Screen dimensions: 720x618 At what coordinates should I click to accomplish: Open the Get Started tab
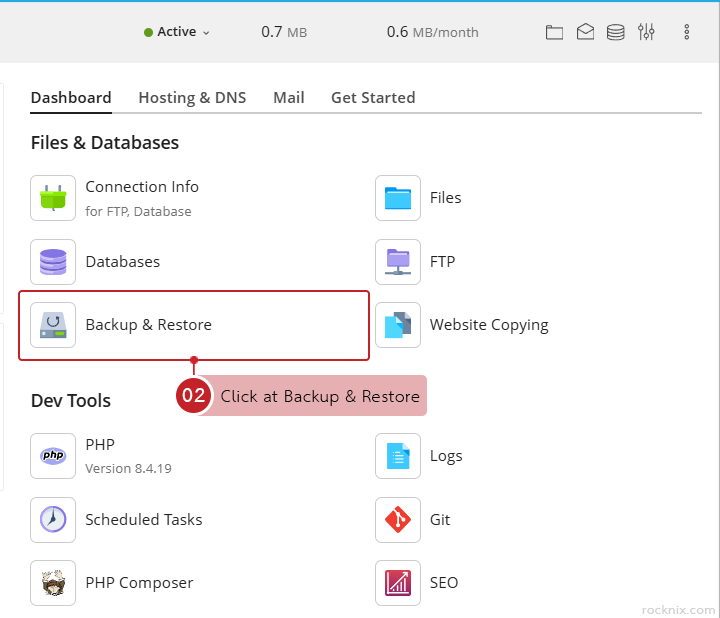373,98
